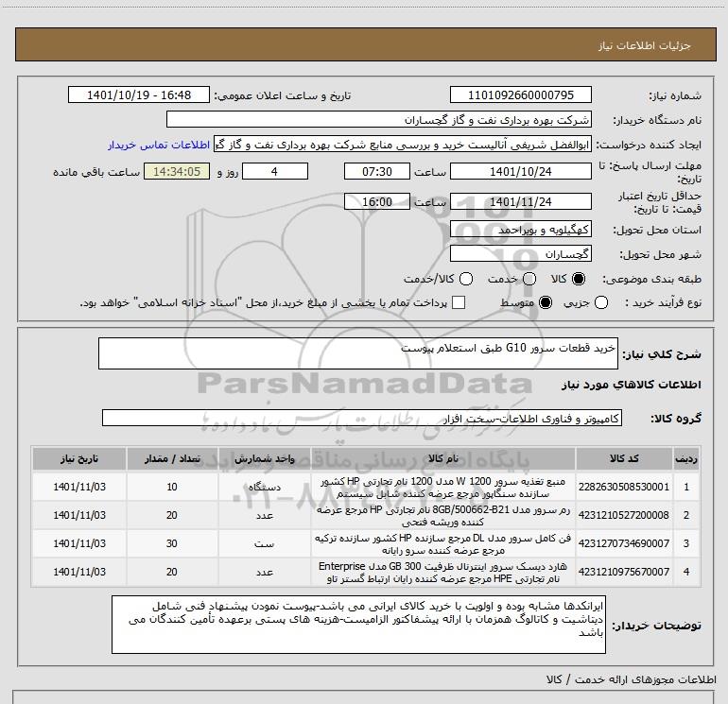Click the server RAM 8GB/500662-B21 item name

coord(442,516)
